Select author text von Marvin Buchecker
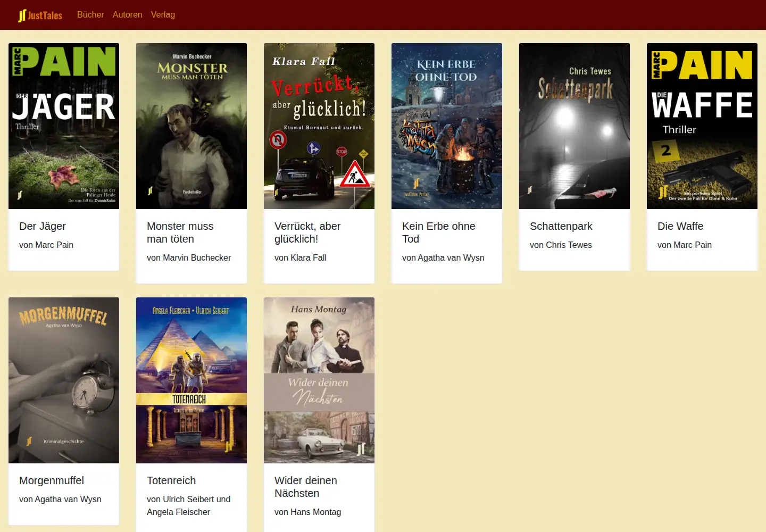This screenshot has width=766, height=532. click(189, 257)
